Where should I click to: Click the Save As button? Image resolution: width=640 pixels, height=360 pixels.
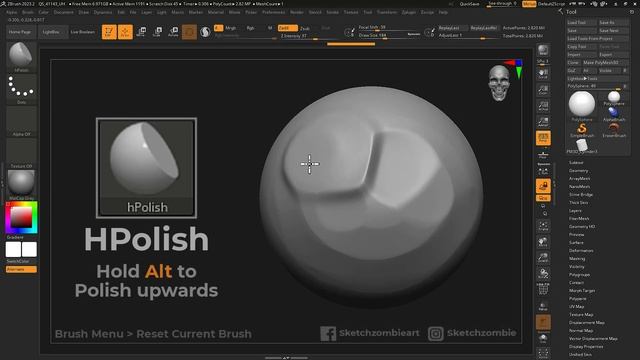(x=613, y=22)
